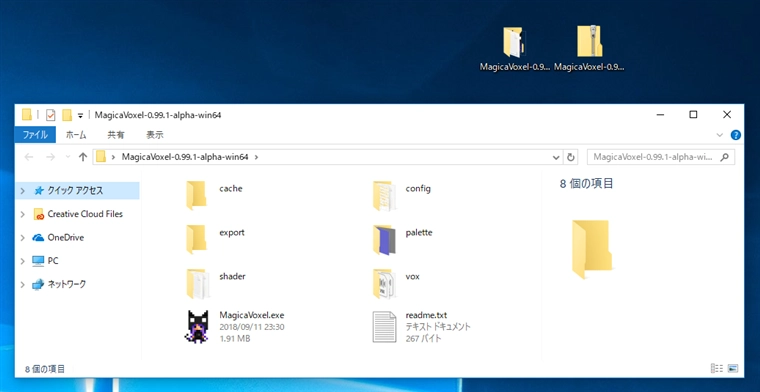
Task: Click the refresh button in the address bar
Action: [x=570, y=157]
